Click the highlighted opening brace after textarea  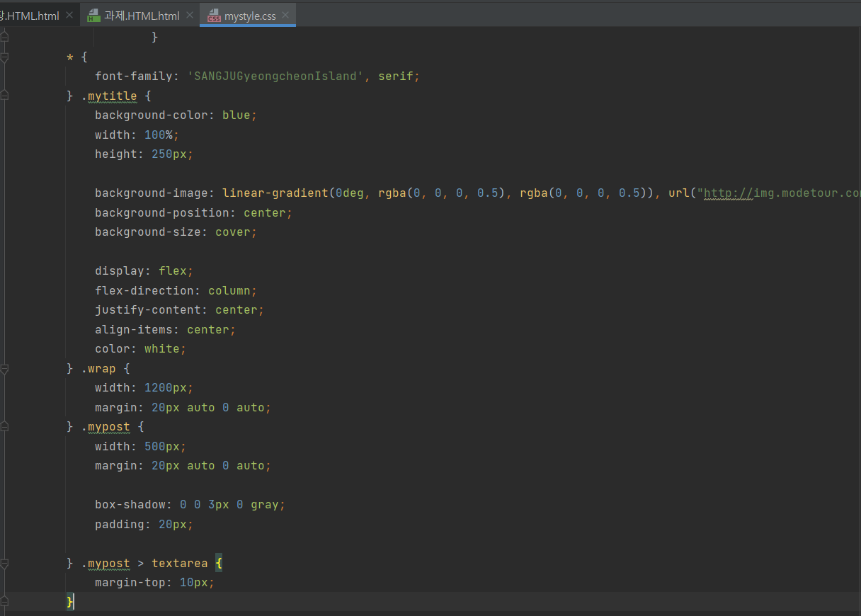[x=219, y=564]
